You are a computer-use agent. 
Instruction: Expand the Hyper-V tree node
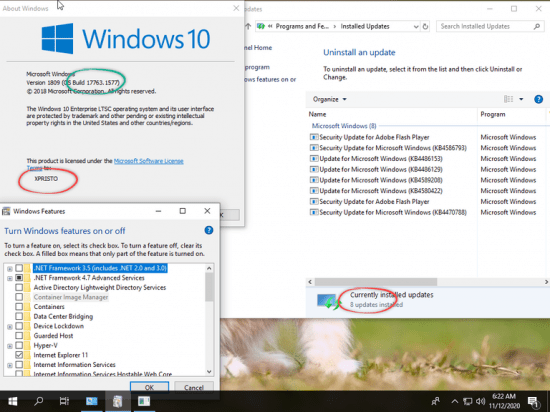click(x=10, y=346)
